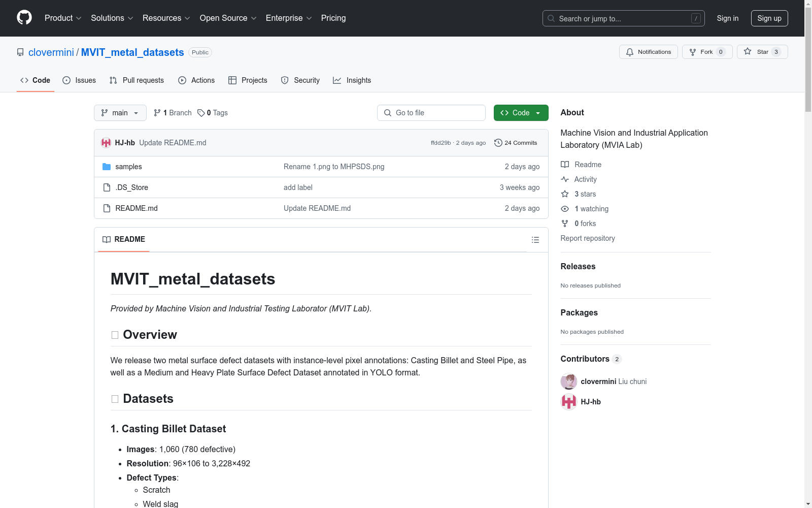Open the main branch dropdown
Screen dimensions: 812x508
pos(120,113)
